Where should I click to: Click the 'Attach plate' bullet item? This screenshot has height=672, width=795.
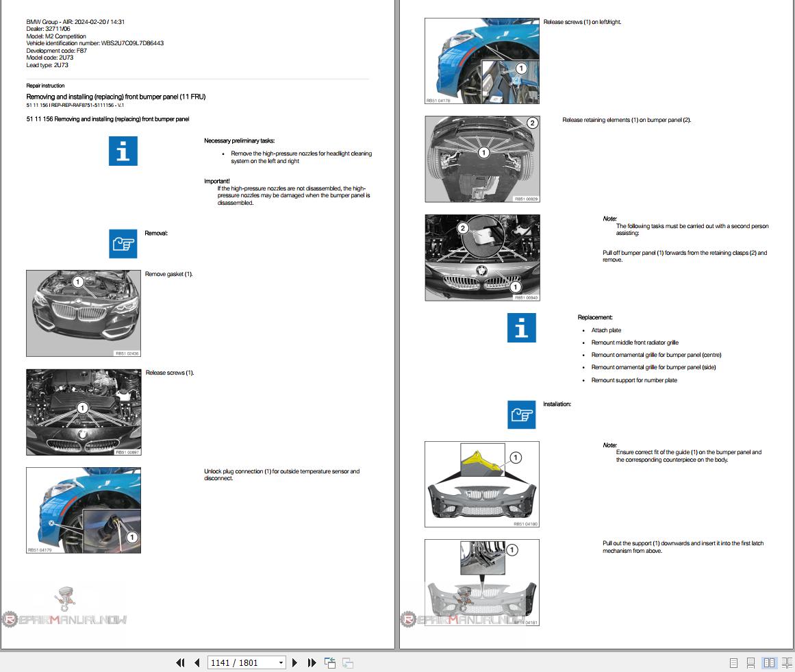click(606, 330)
